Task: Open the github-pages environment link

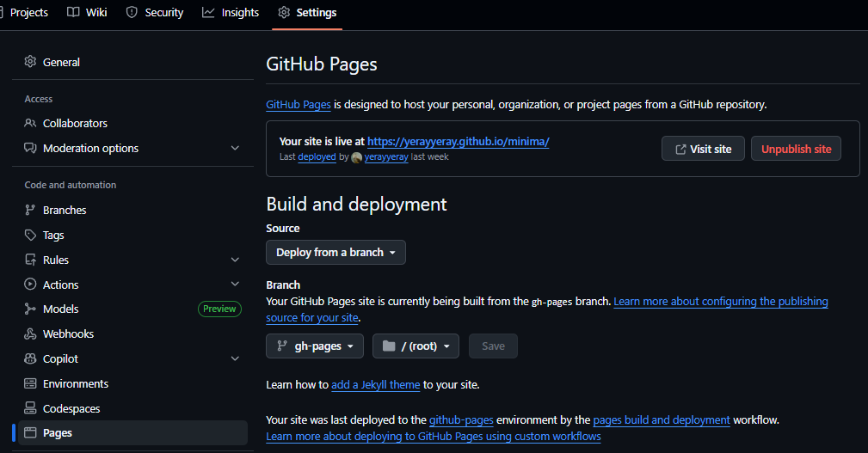Action: tap(461, 419)
